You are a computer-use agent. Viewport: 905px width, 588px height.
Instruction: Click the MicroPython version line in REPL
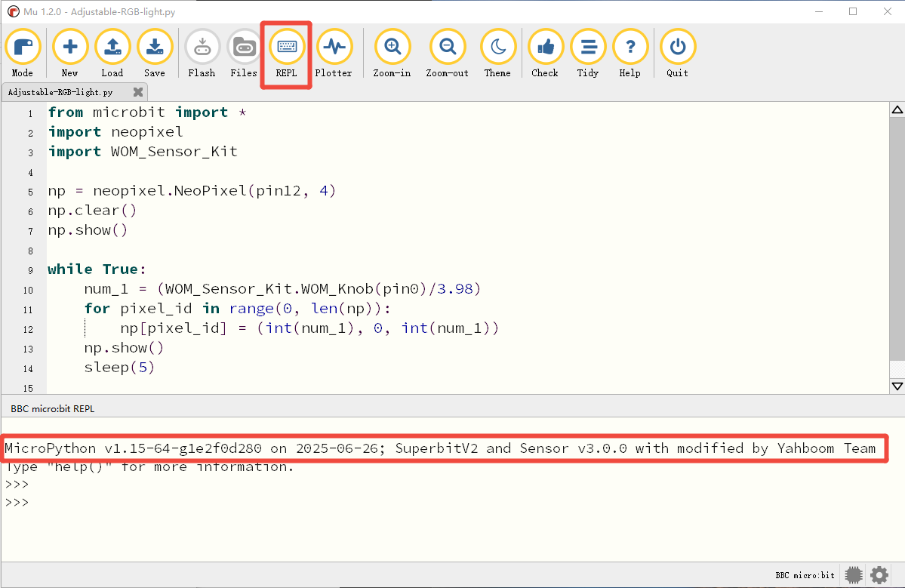[x=440, y=448]
